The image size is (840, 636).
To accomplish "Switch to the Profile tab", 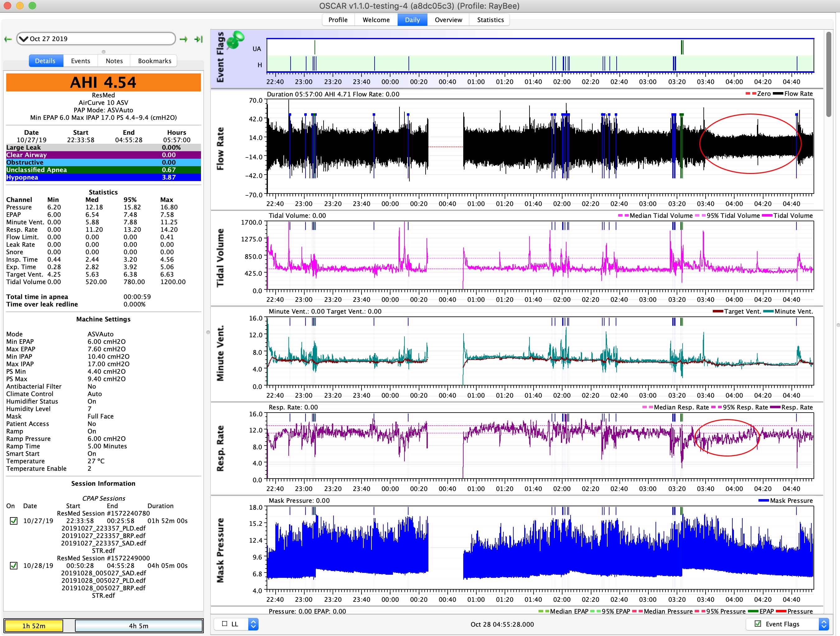I will tap(338, 20).
